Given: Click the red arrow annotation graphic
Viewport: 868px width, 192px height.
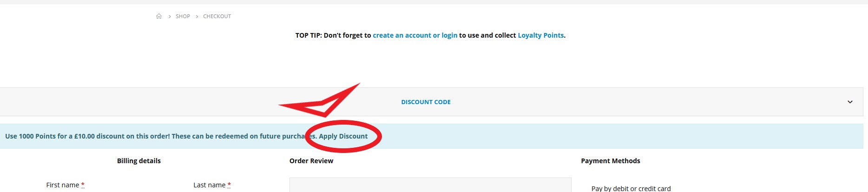Looking at the screenshot, I should tap(320, 100).
